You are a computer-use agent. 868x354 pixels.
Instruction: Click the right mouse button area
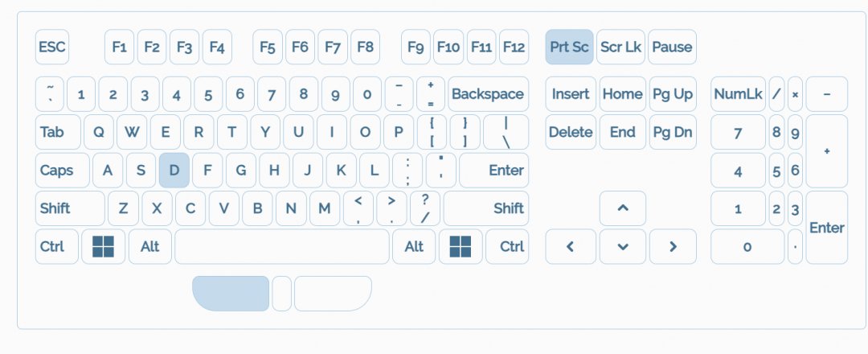[x=332, y=294]
